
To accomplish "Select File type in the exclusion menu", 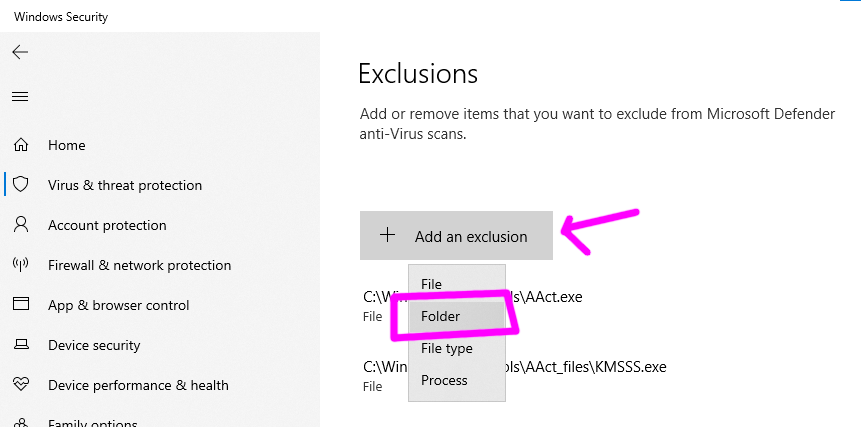I will tap(446, 348).
